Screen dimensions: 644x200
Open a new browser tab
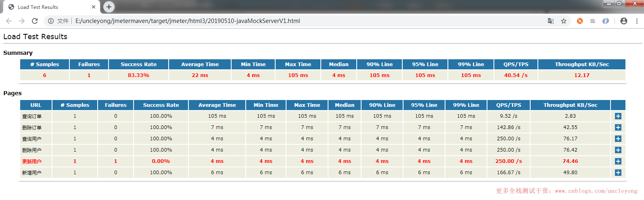tap(109, 7)
